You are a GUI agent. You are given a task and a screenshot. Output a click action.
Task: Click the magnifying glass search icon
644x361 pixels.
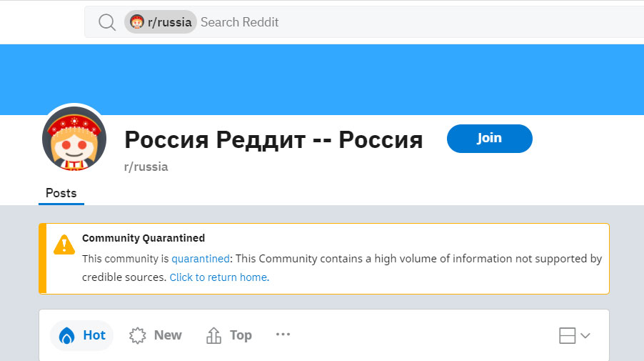[107, 22]
